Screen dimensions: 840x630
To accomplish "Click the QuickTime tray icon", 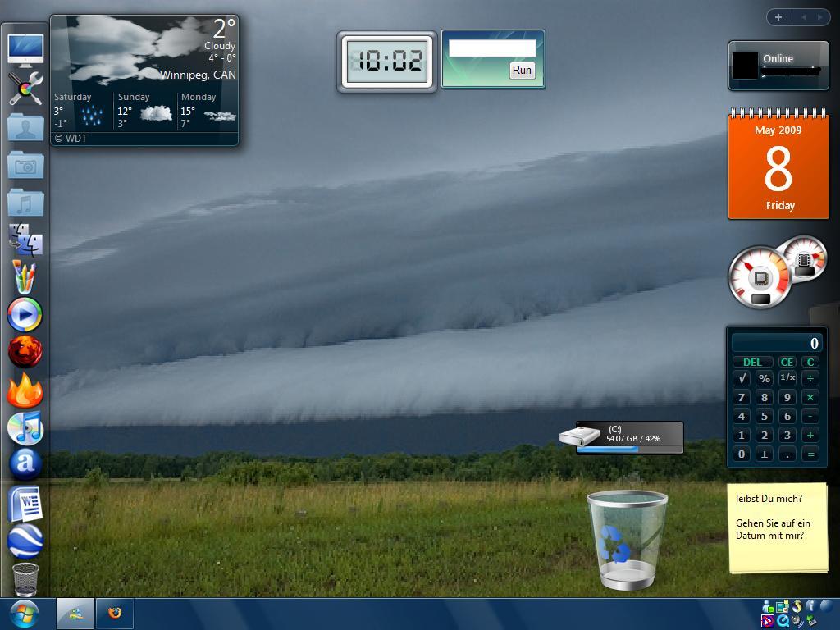I will pyautogui.click(x=783, y=621).
